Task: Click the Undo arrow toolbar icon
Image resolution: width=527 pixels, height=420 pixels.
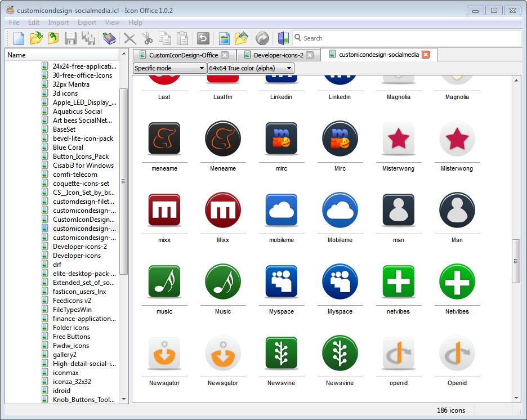Action: pyautogui.click(x=203, y=38)
